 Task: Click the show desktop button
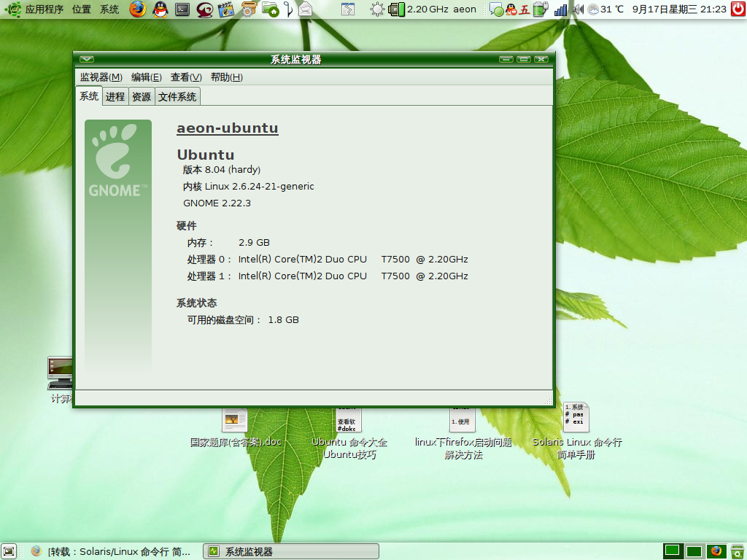point(9,551)
